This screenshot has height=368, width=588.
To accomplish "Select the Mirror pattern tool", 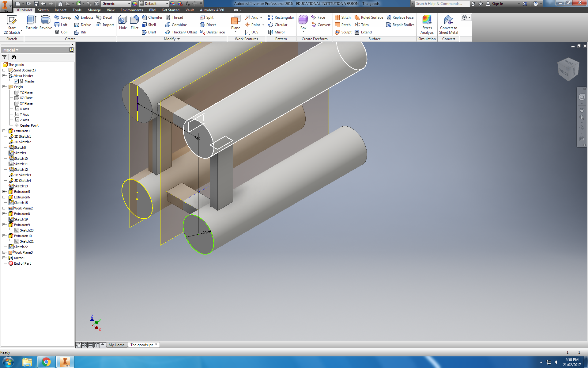I will pyautogui.click(x=277, y=32).
